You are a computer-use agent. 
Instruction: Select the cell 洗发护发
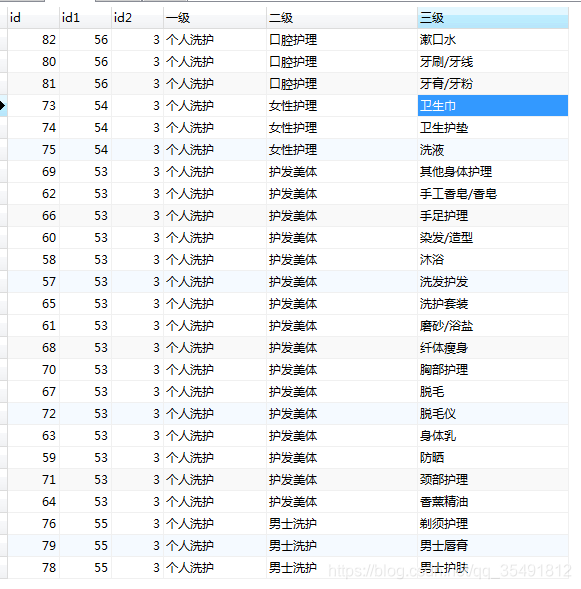[493, 282]
